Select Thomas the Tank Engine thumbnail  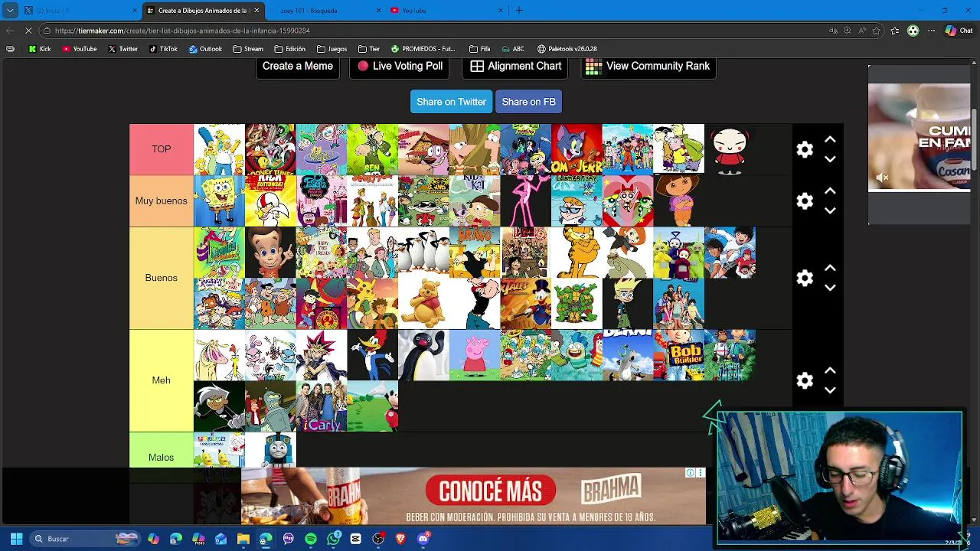pyautogui.click(x=270, y=450)
